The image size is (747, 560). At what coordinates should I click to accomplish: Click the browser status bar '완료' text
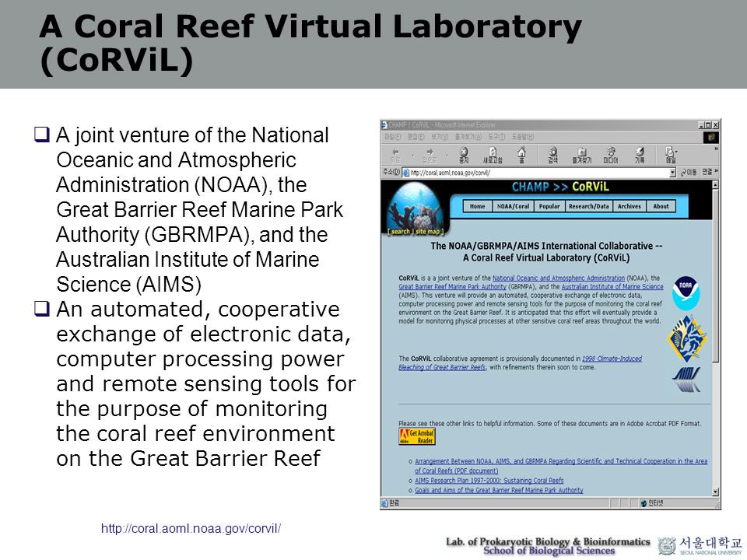point(395,503)
